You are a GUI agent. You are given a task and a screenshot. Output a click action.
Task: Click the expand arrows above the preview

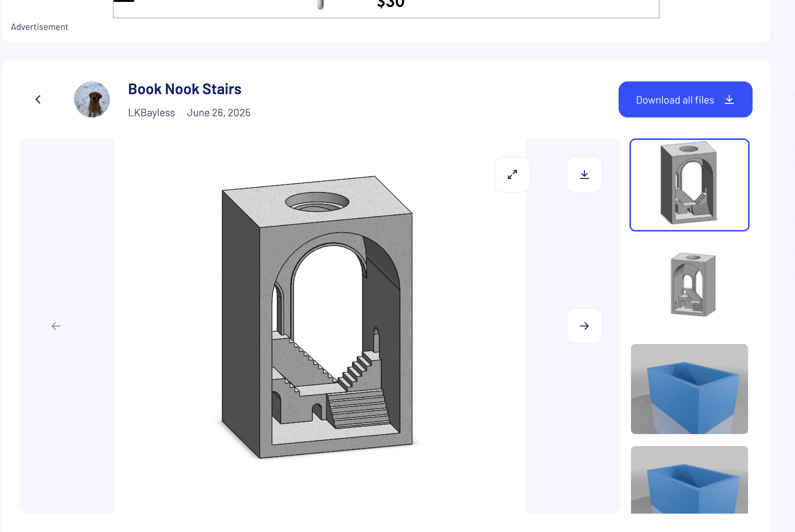point(512,174)
